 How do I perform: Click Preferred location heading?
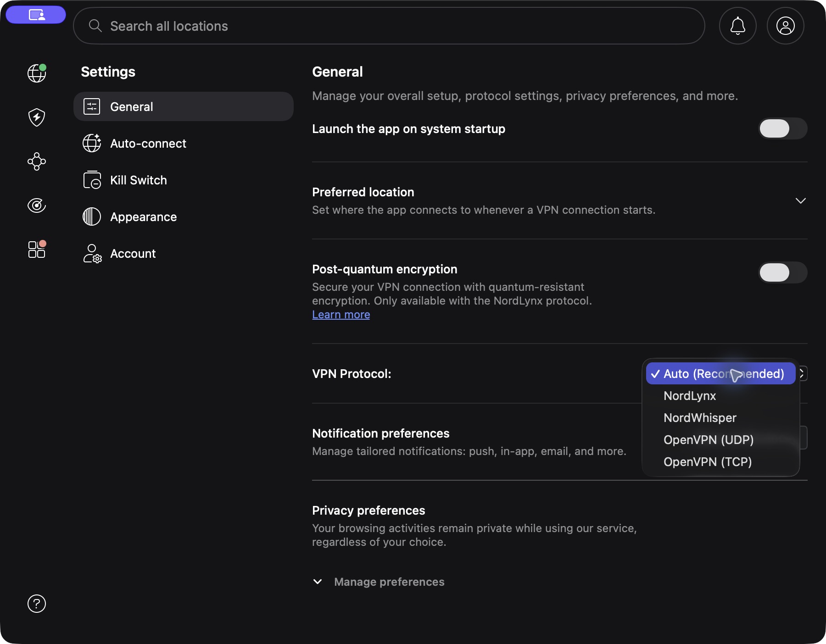(x=363, y=192)
